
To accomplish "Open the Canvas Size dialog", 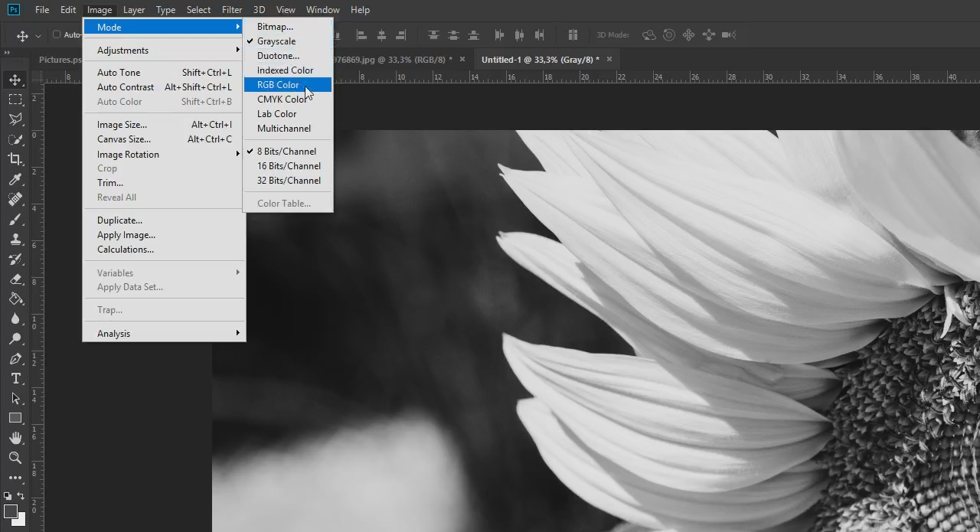I will [124, 139].
